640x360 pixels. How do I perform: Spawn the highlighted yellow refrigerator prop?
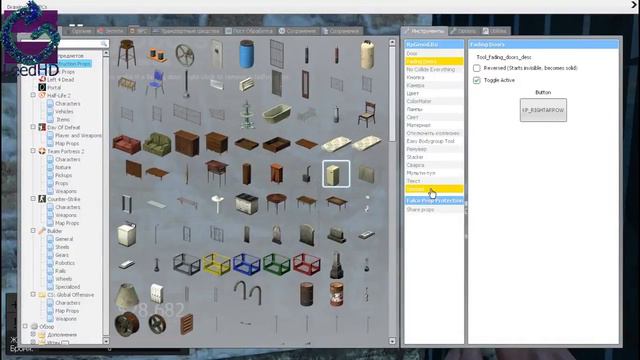pos(336,174)
